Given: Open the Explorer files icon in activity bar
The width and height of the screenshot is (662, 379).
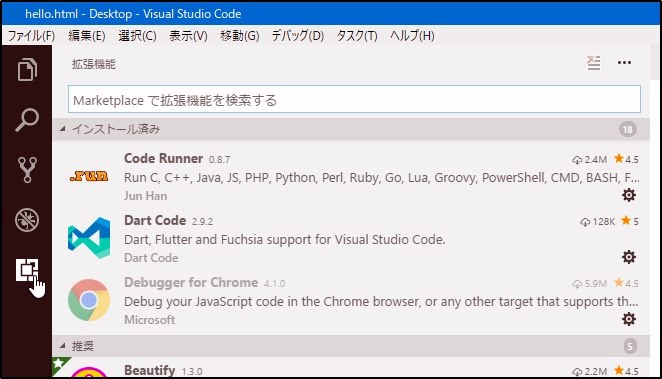Looking at the screenshot, I should click(x=27, y=69).
